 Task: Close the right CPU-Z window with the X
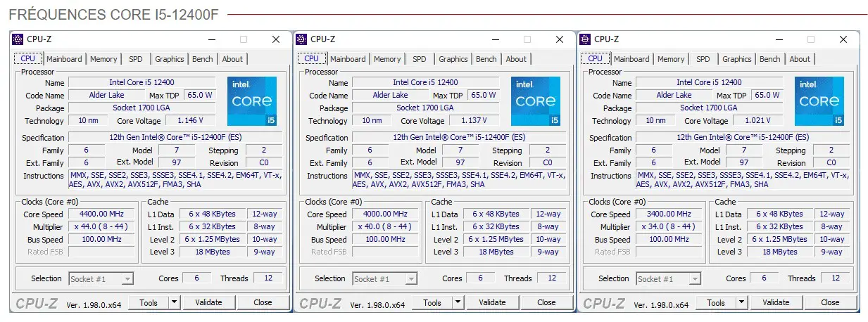coord(843,39)
